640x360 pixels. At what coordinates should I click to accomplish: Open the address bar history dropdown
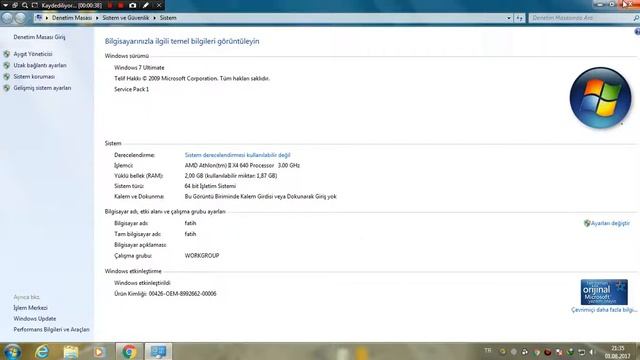pos(509,18)
